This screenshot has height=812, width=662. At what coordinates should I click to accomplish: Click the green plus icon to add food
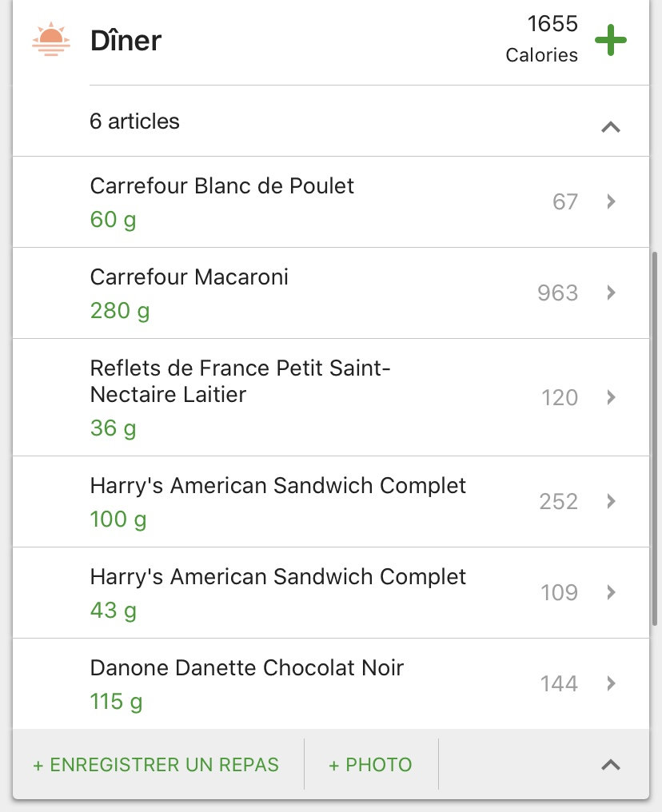point(610,41)
